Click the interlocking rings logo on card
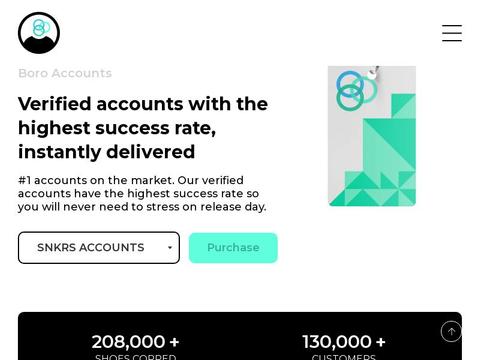The height and width of the screenshot is (360, 480). [x=355, y=90]
